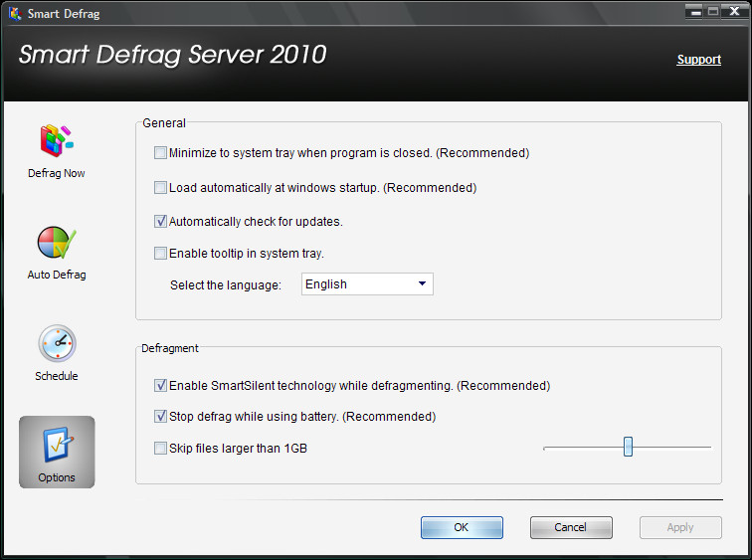Uncheck Stop defrag while using battery
Viewport: 752px width, 560px height.
(x=160, y=416)
